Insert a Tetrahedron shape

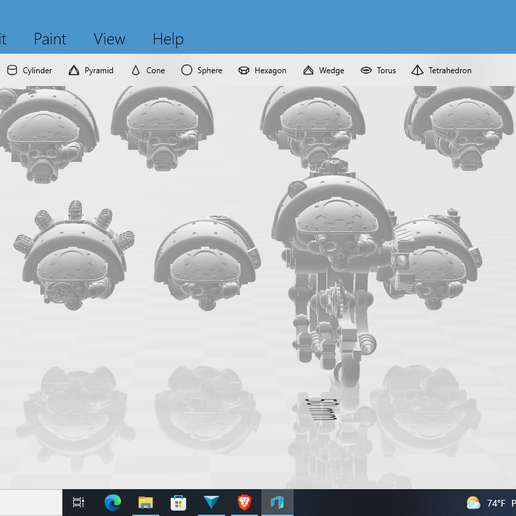click(441, 70)
